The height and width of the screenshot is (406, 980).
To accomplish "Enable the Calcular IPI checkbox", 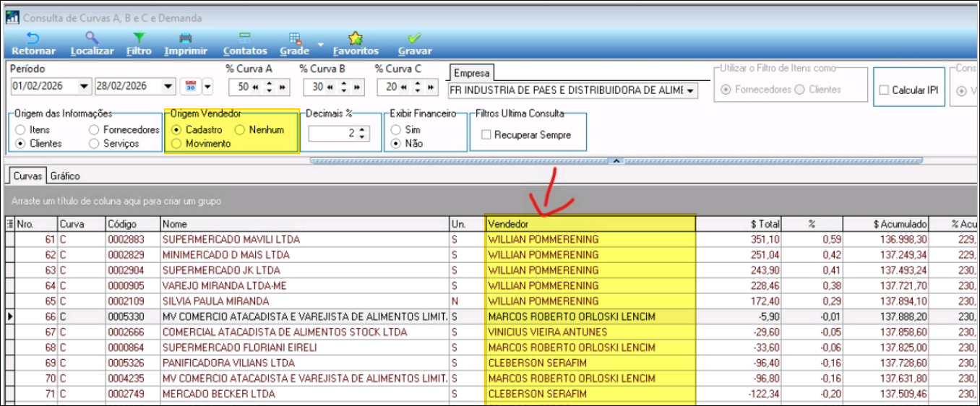I will pos(884,90).
